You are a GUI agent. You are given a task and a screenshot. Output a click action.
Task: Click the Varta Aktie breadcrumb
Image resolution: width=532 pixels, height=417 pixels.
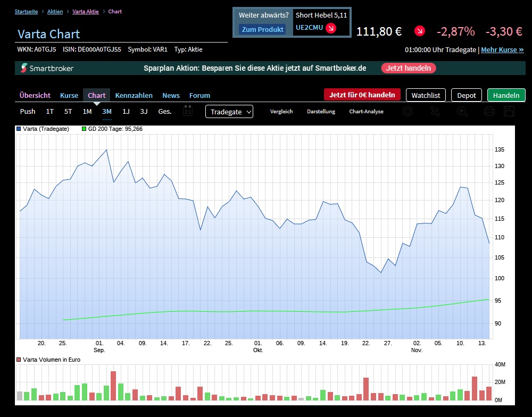(x=85, y=11)
